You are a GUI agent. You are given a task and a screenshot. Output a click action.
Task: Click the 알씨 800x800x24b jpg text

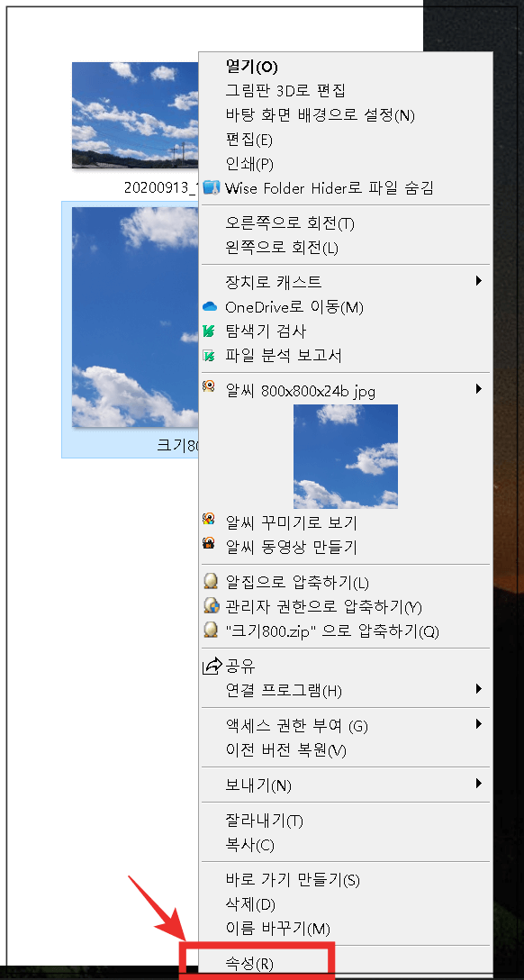[301, 391]
